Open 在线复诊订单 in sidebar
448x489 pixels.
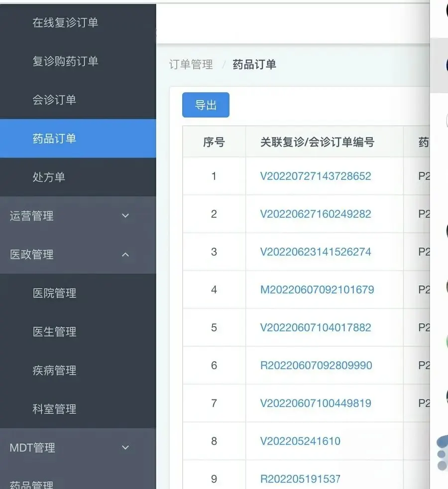[65, 22]
